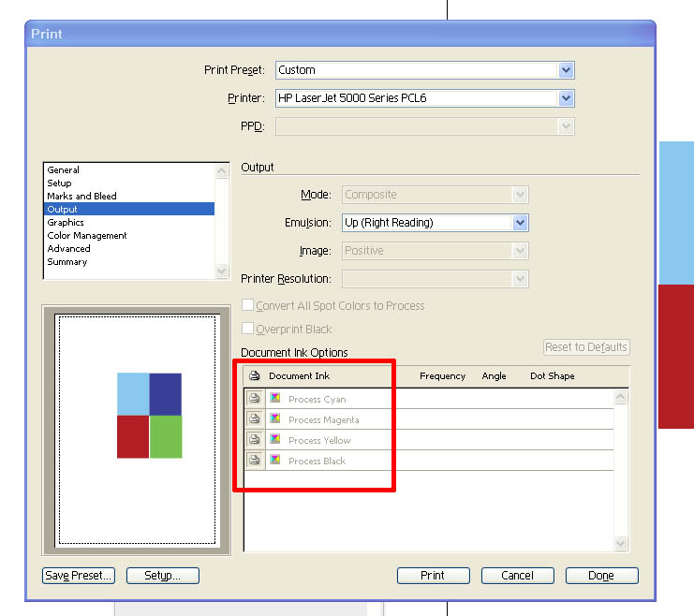Image resolution: width=694 pixels, height=616 pixels.
Task: Select Graphics in the category list
Action: 66,223
